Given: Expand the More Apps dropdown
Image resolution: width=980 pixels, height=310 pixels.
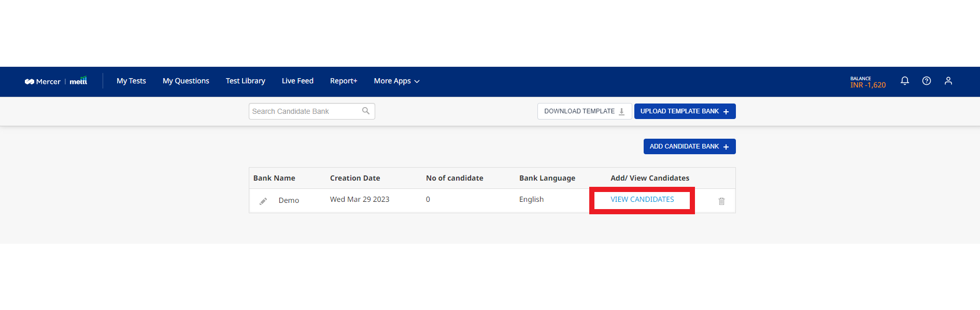Looking at the screenshot, I should click(397, 81).
